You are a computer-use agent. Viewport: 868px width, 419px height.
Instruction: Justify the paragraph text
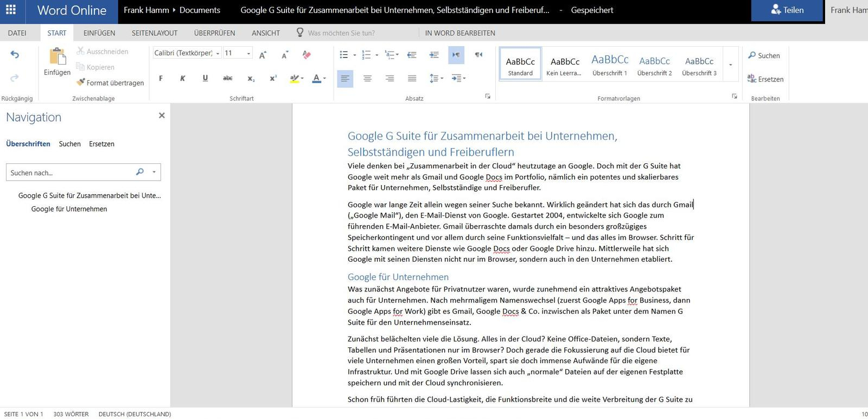point(412,79)
